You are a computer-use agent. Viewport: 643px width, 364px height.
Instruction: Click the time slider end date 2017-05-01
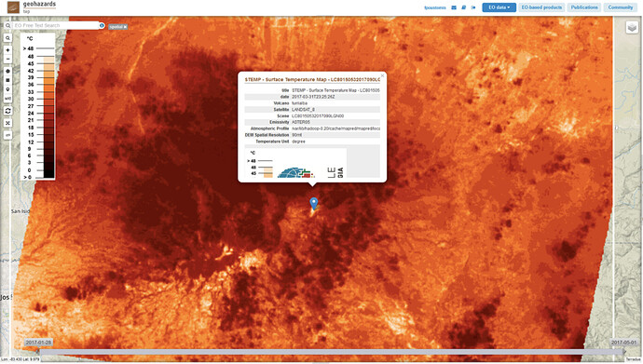[623, 343]
